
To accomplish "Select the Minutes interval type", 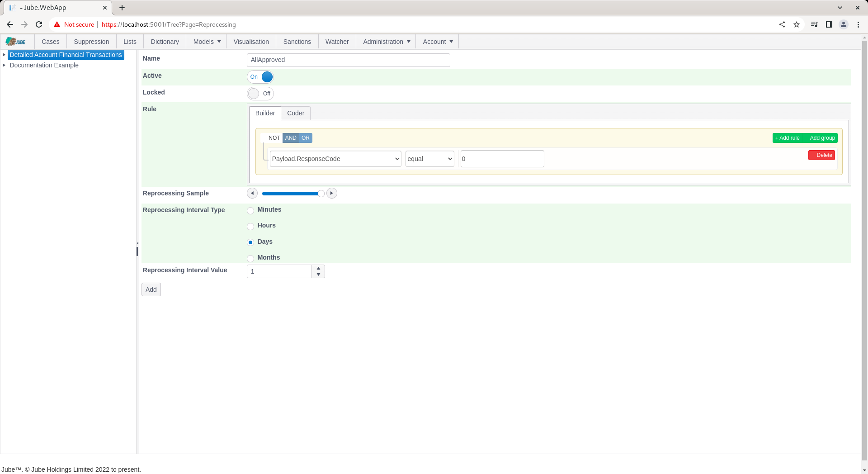I will coord(250,211).
